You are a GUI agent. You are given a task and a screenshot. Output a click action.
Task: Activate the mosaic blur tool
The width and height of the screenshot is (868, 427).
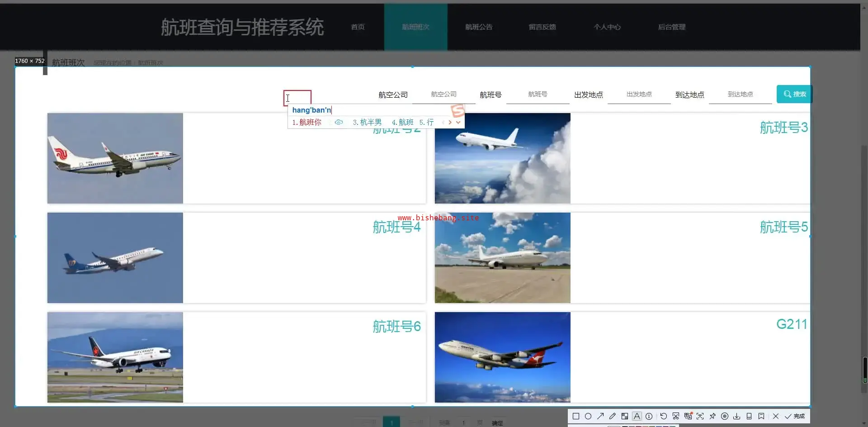[625, 416]
